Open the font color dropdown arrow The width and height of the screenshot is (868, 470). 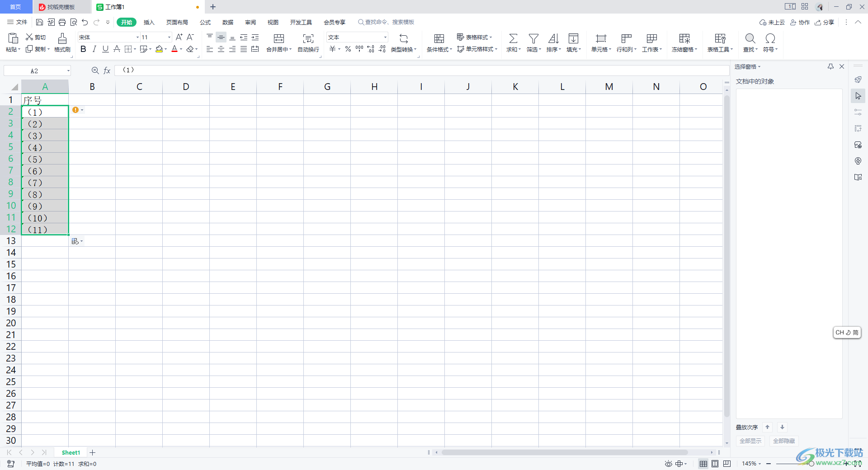pos(181,49)
